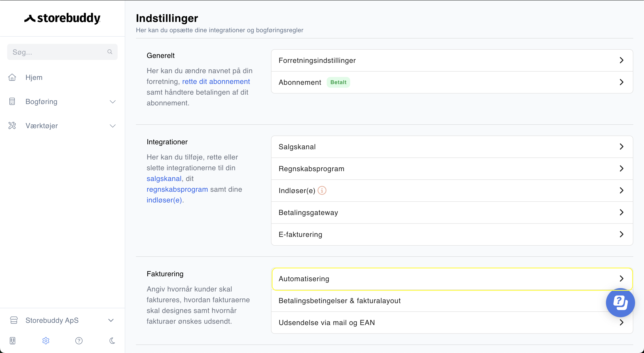
Task: Open the Abonnement row
Action: tap(452, 82)
